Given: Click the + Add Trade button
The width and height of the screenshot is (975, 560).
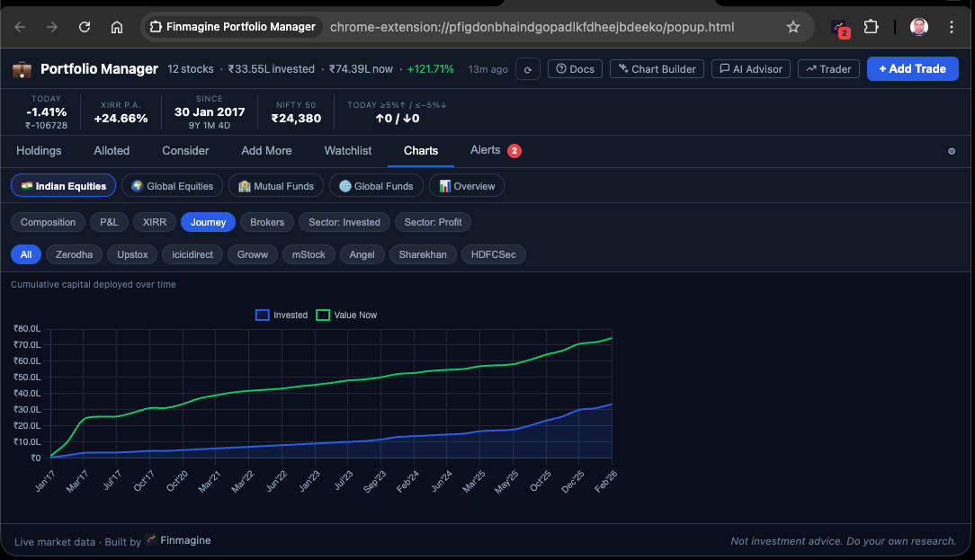Looking at the screenshot, I should [x=912, y=68].
